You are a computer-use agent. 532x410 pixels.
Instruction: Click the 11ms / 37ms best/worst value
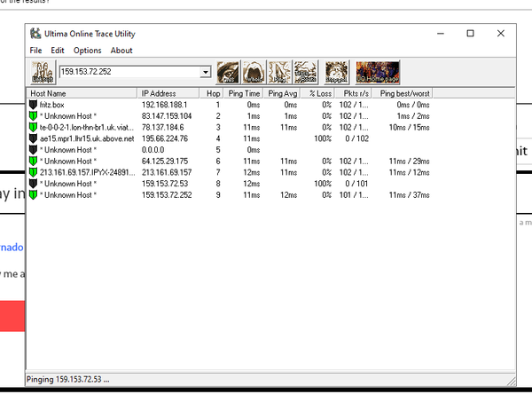409,194
